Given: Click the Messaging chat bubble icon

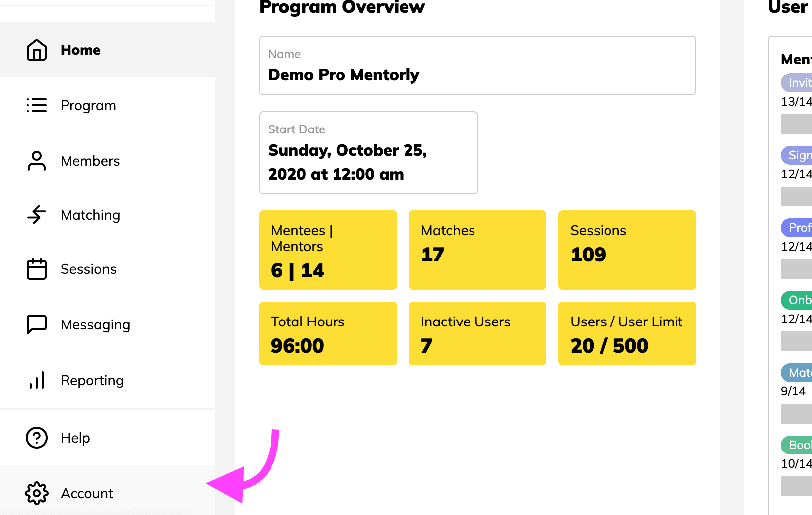Looking at the screenshot, I should click(x=36, y=324).
